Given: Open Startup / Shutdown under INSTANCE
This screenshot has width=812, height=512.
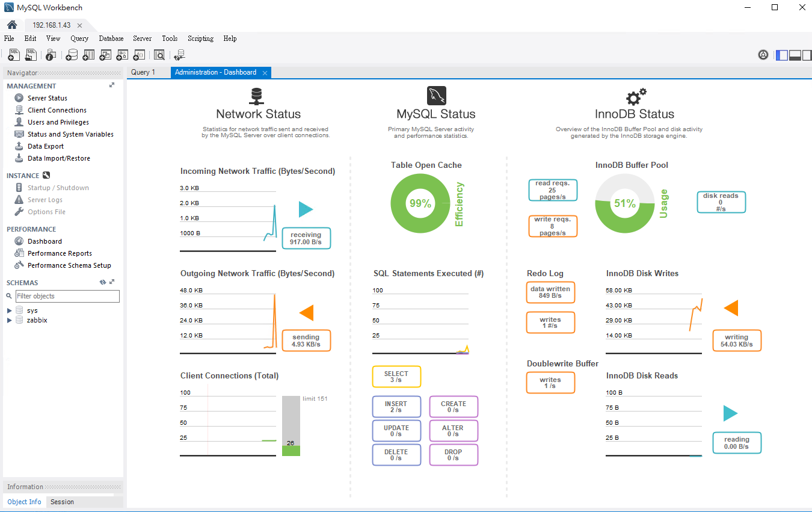Looking at the screenshot, I should click(58, 188).
